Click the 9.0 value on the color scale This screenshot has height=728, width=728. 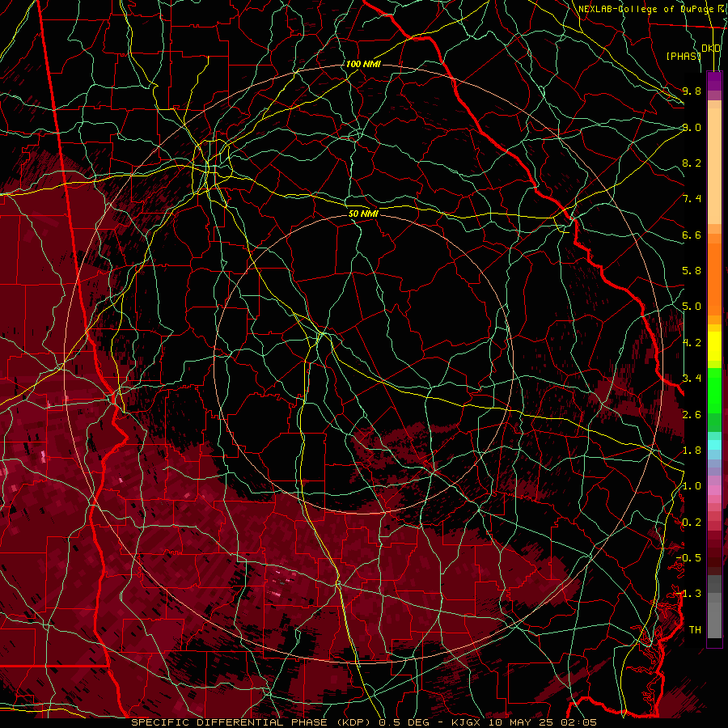coord(692,127)
